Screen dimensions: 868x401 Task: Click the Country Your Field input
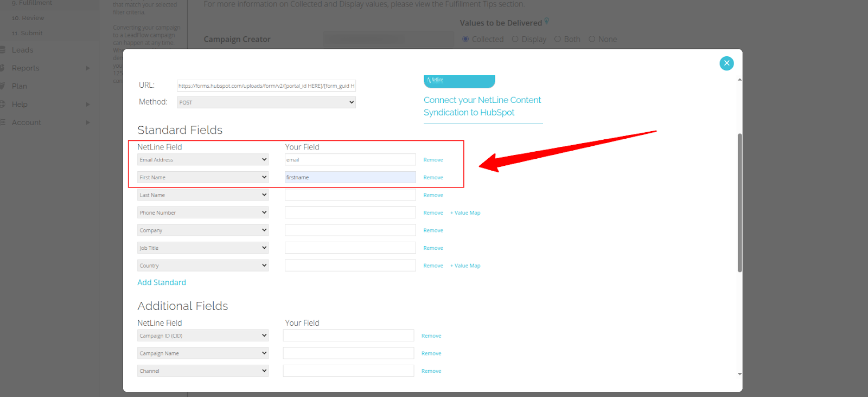[350, 266]
